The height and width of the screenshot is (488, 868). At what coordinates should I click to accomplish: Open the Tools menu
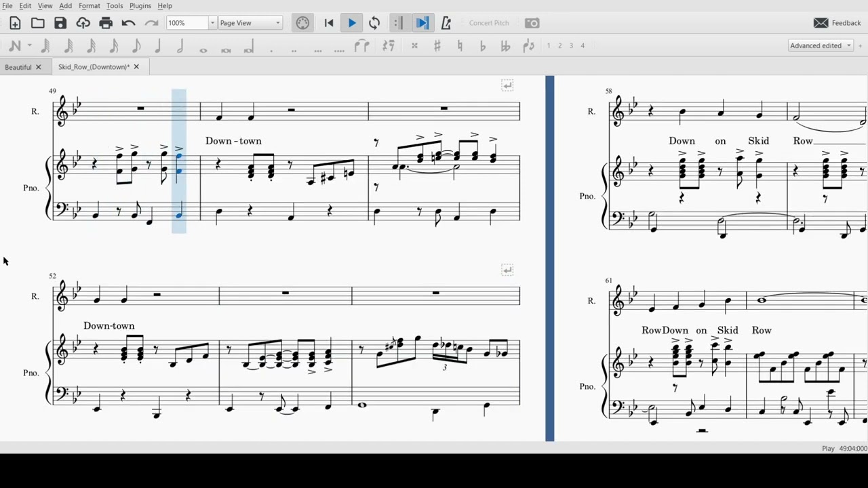[115, 5]
